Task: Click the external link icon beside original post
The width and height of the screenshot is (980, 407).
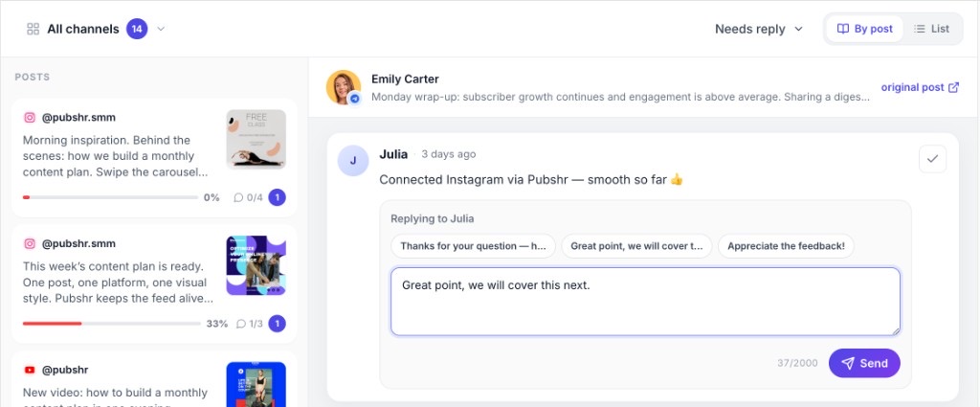Action: (954, 87)
